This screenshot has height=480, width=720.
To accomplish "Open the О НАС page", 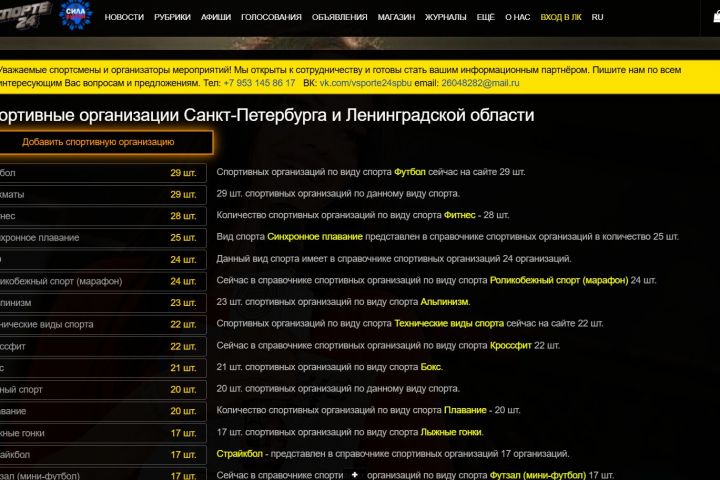I will 518,17.
